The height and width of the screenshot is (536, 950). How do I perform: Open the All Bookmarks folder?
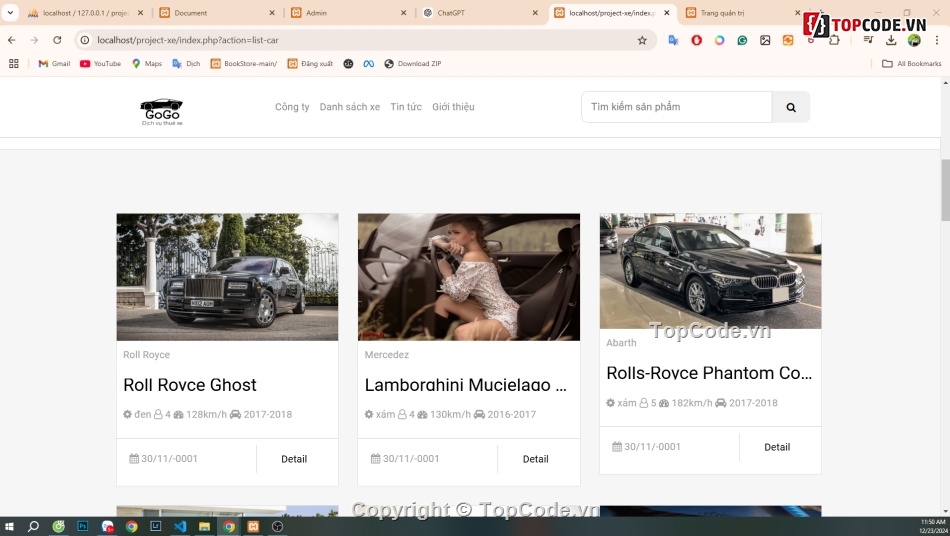coord(912,64)
